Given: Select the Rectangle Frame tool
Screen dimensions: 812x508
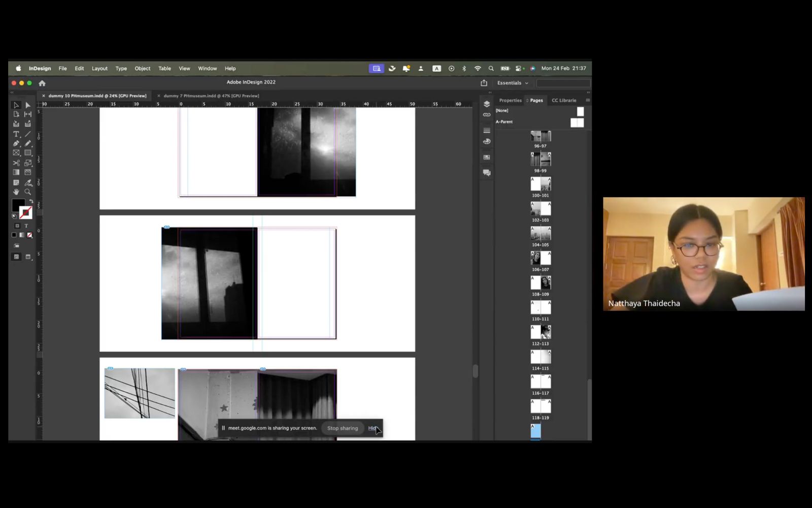Looking at the screenshot, I should [x=16, y=153].
